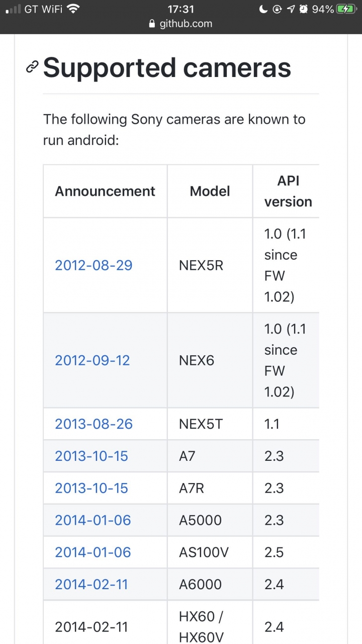Open the 2012-09-12 announcement link
This screenshot has height=644, width=362.
click(93, 360)
